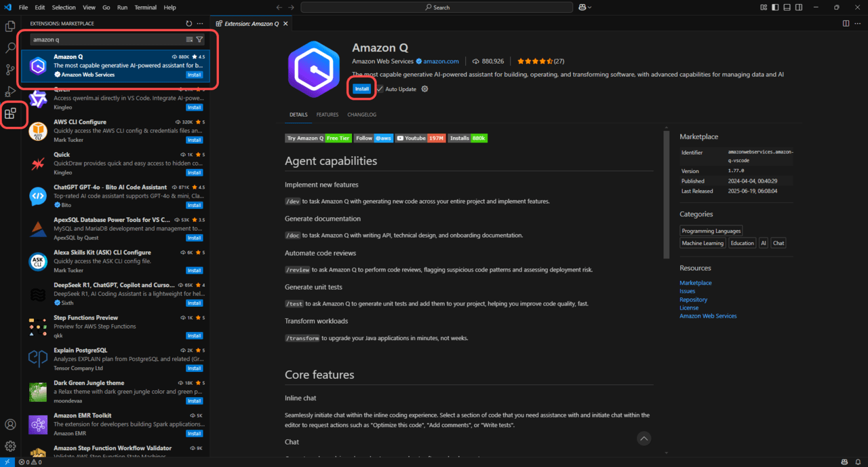This screenshot has width=868, height=467.
Task: Click the detail page vertical scrollbar
Action: click(666, 193)
